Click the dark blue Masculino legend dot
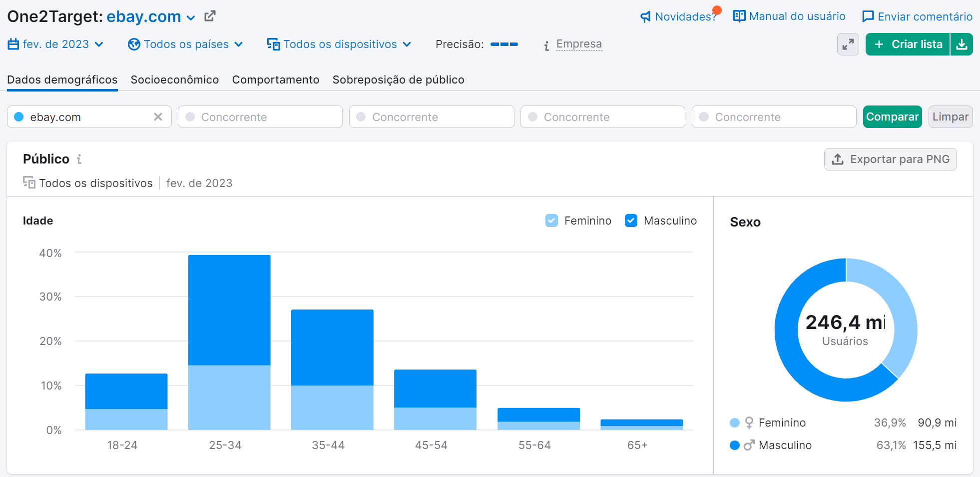Viewport: 980px width, 477px height. pyautogui.click(x=734, y=445)
